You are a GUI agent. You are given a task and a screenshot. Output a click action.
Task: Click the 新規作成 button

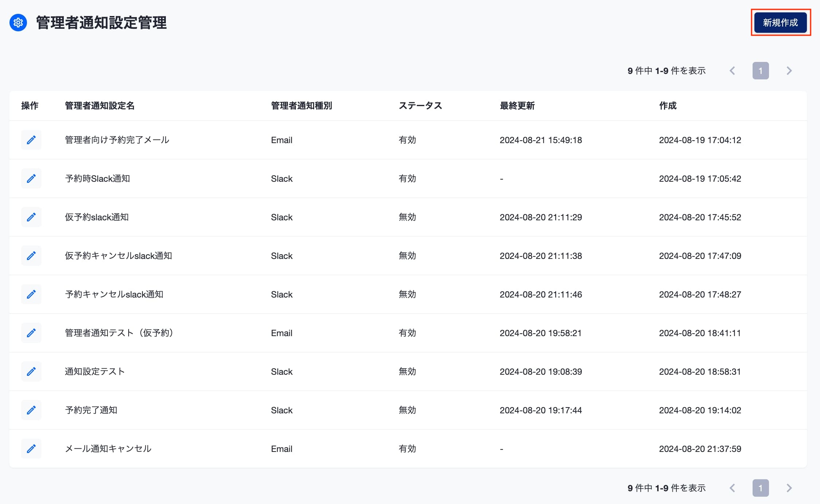pyautogui.click(x=780, y=23)
